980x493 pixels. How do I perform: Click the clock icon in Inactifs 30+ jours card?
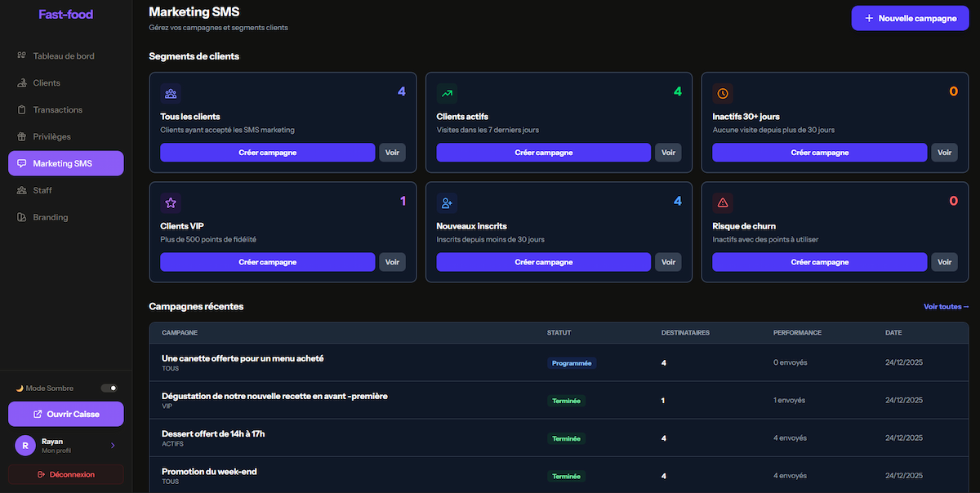pos(722,93)
